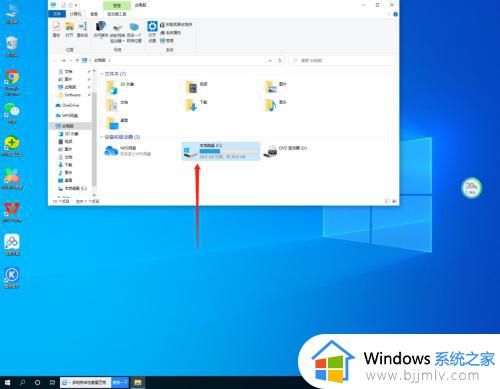The width and height of the screenshot is (500, 389).
Task: Select the 图片 (Pictures) folder in the main pane
Action: (x=276, y=87)
